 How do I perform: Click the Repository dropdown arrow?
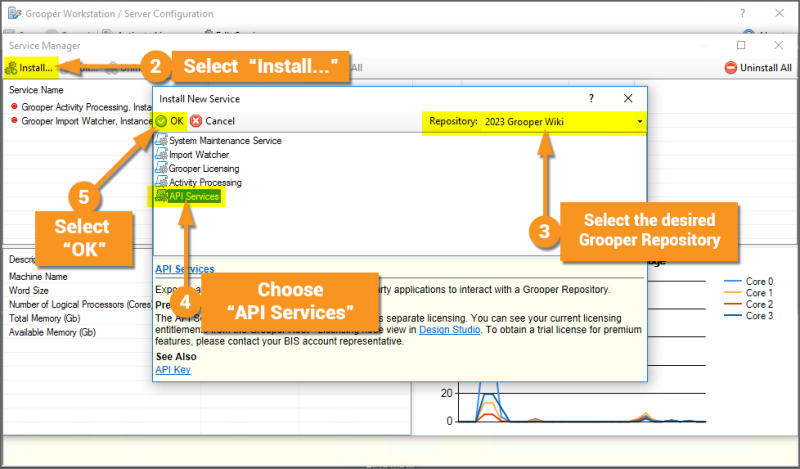pyautogui.click(x=640, y=121)
